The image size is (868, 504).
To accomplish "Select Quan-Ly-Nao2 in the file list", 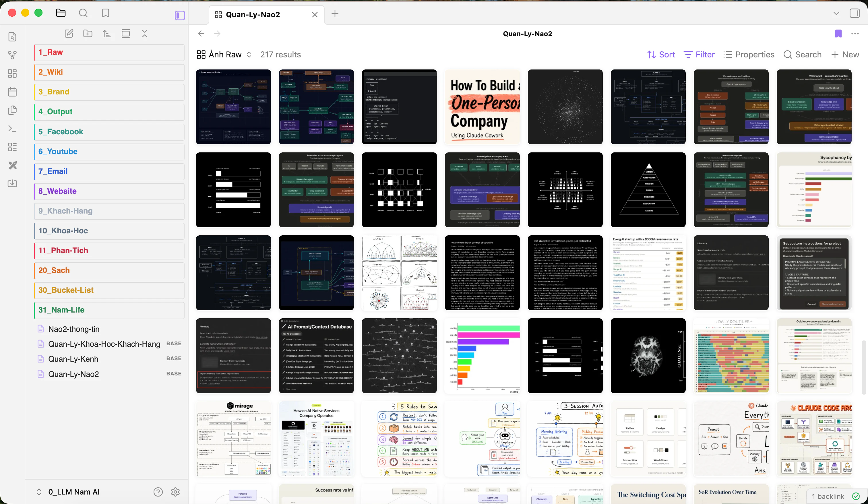I will pyautogui.click(x=109, y=374).
